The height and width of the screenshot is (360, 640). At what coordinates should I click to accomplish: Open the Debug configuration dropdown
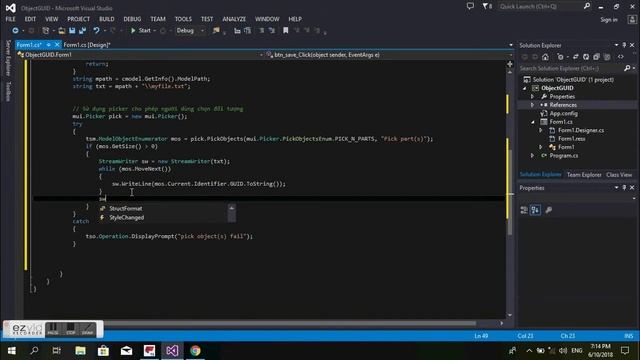pyautogui.click(x=190, y=31)
